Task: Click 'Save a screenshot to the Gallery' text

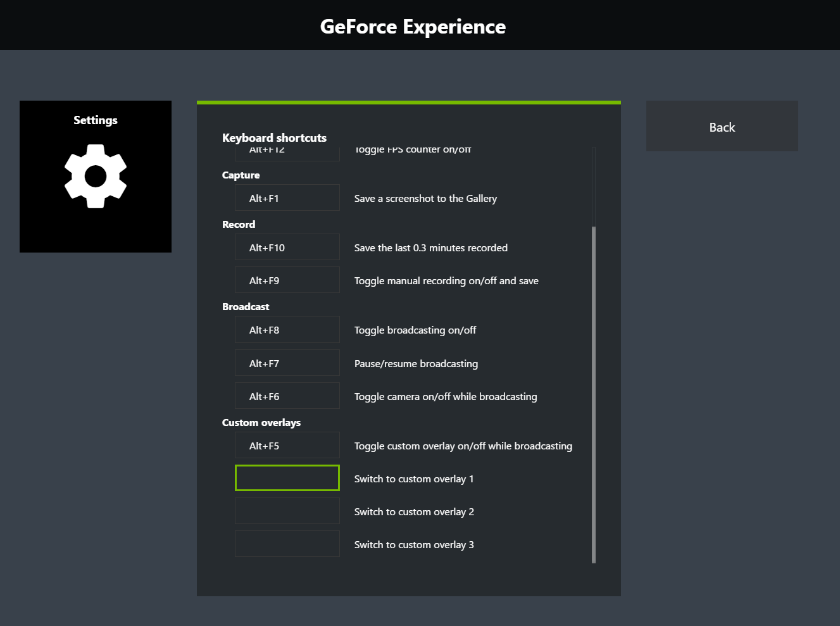Action: [x=425, y=198]
